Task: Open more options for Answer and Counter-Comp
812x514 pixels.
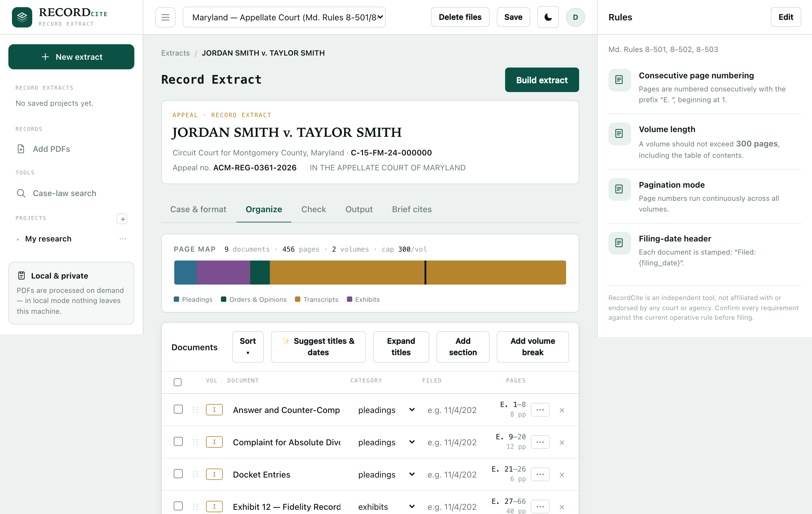Action: point(540,410)
